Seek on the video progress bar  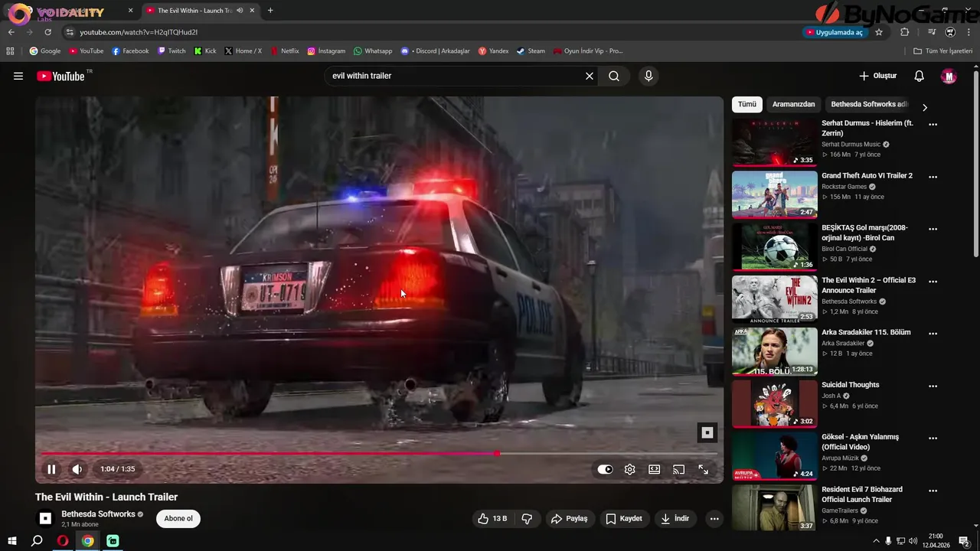(379, 454)
